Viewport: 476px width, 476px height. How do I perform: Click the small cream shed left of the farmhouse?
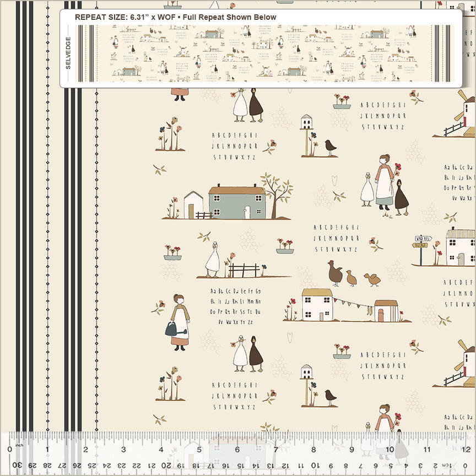point(193,204)
